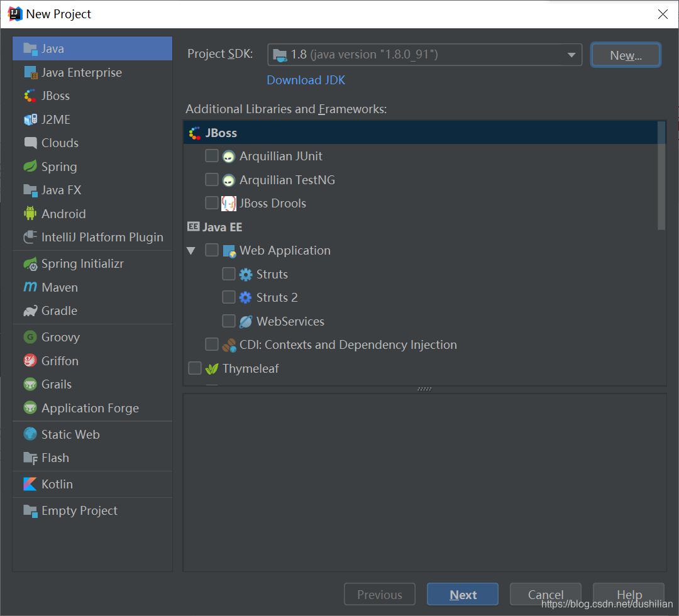Screen dimensions: 679x616
Task: Tick the WebServices checkbox
Action: click(229, 321)
